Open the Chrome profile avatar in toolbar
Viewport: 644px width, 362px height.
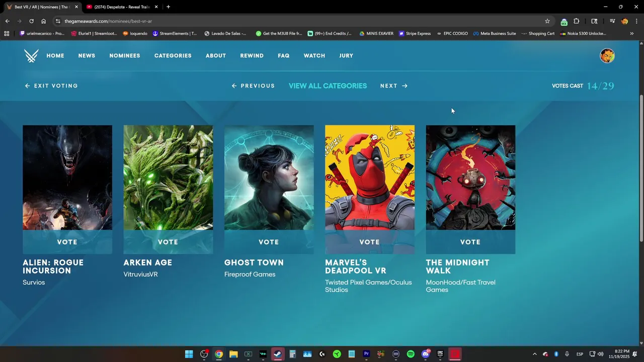click(x=624, y=21)
